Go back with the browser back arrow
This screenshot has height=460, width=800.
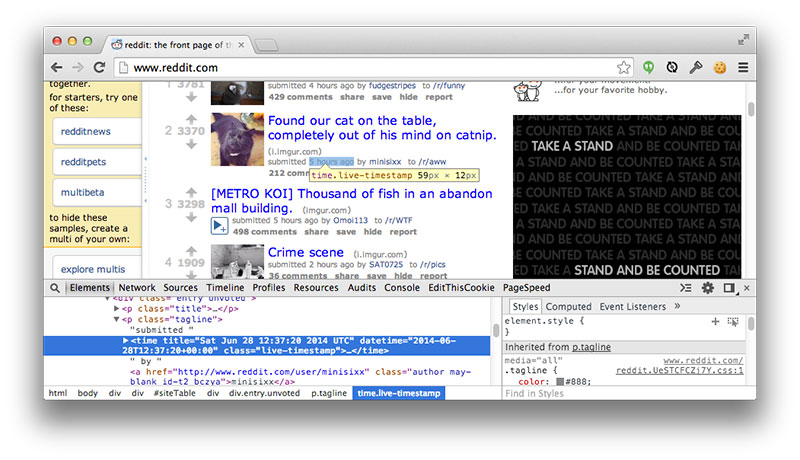tap(57, 67)
